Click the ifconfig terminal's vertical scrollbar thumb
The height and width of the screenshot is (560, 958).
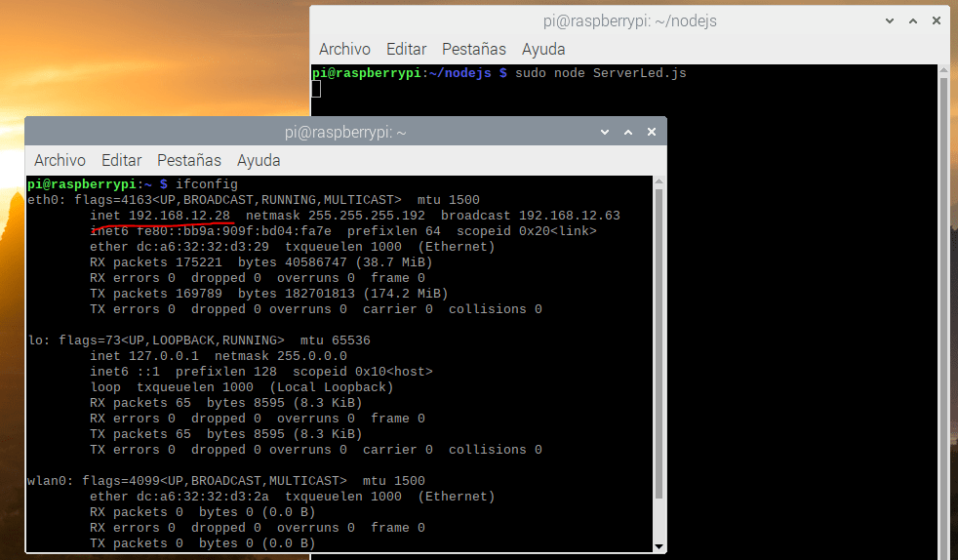pyautogui.click(x=659, y=341)
